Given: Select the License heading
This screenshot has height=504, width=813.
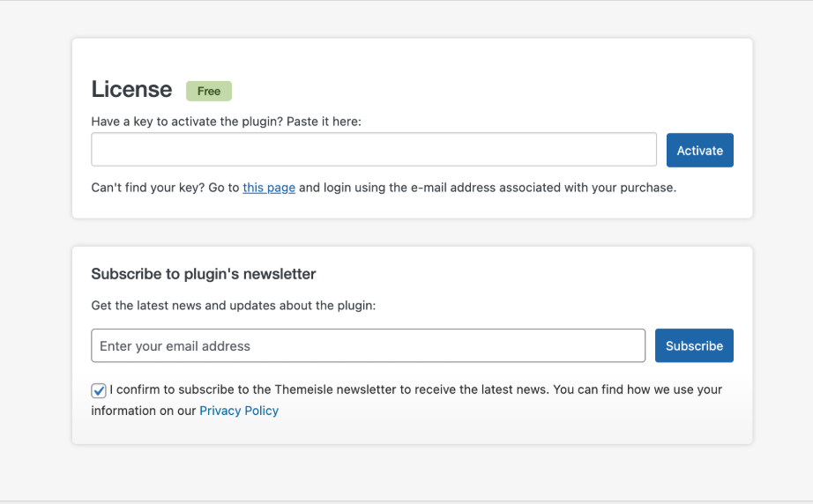Looking at the screenshot, I should (131, 89).
